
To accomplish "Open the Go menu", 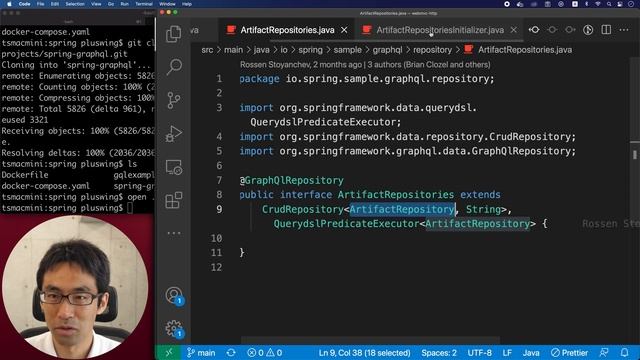I will [x=111, y=4].
